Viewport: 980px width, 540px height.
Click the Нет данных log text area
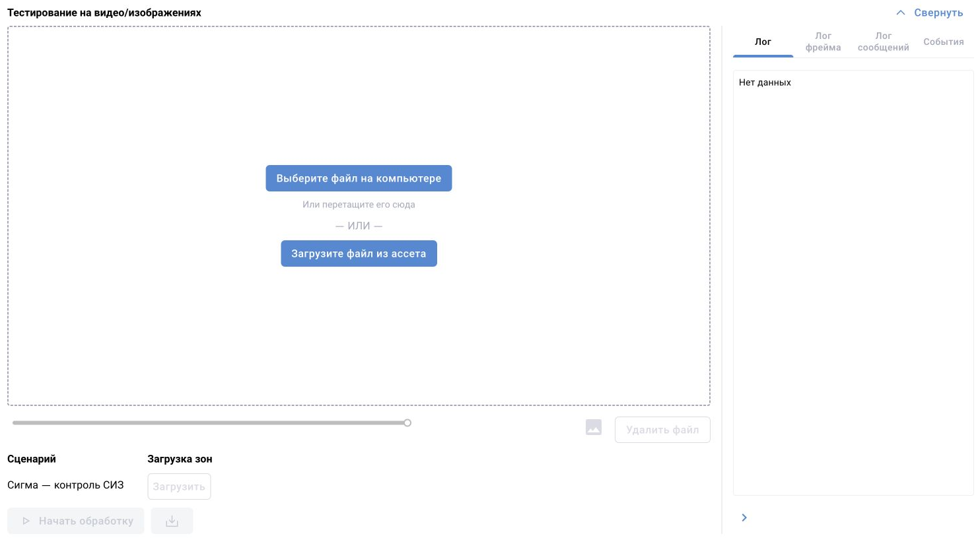[853, 283]
